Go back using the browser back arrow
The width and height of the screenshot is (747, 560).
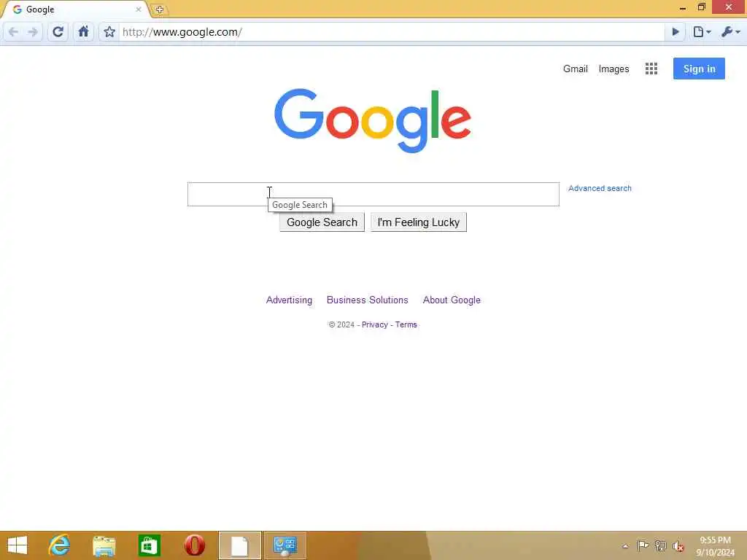coord(13,32)
